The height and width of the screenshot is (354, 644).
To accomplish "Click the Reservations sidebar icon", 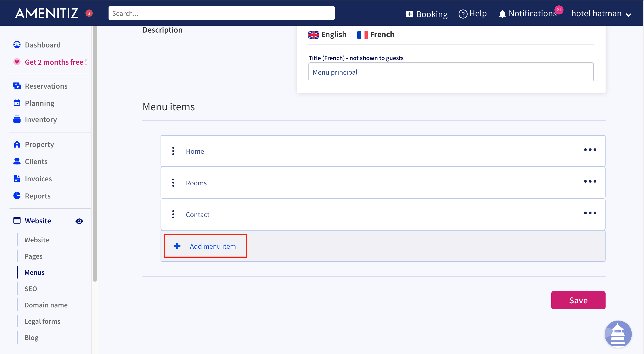I will click(x=17, y=86).
